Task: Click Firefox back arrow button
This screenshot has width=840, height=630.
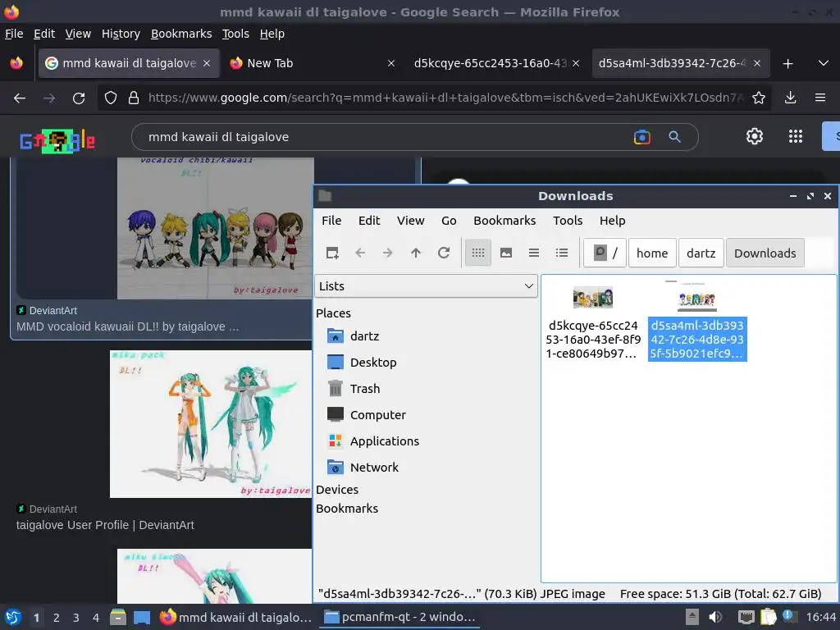Action: (20, 98)
